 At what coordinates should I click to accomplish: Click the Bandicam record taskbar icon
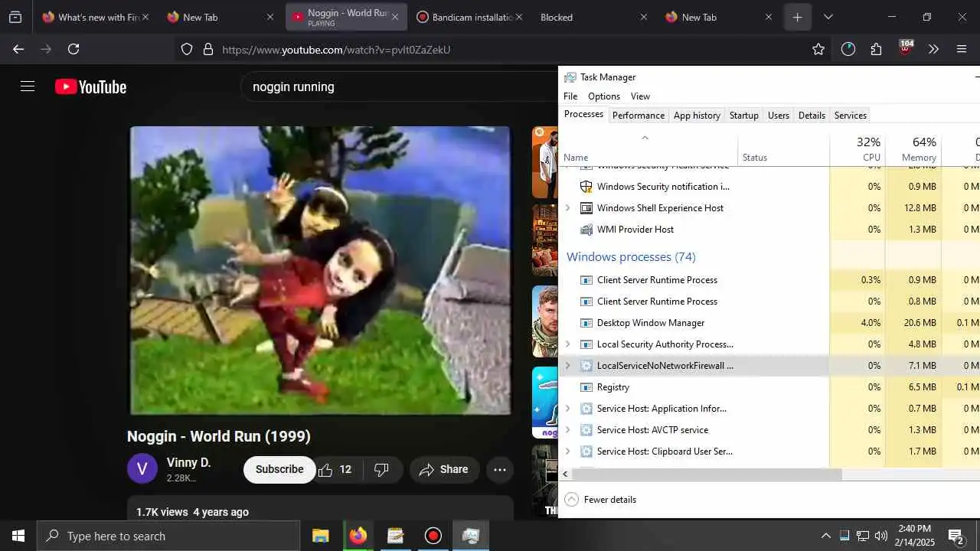coord(433,536)
